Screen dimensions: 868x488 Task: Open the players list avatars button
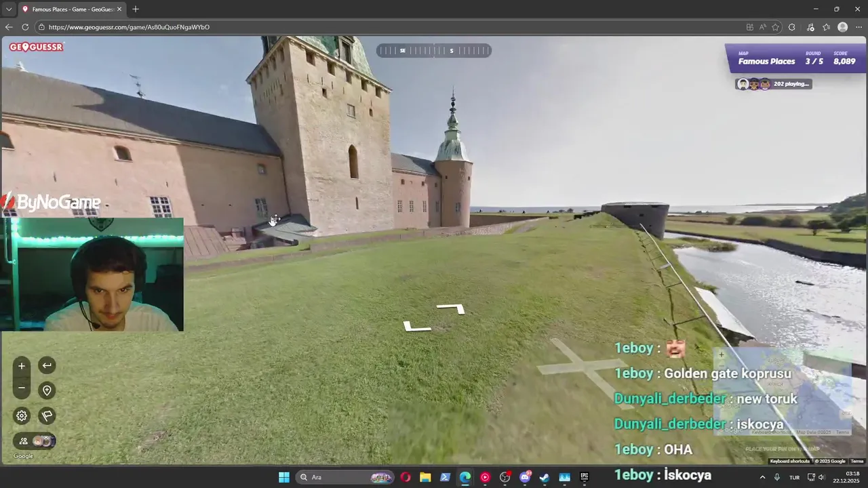(x=35, y=441)
